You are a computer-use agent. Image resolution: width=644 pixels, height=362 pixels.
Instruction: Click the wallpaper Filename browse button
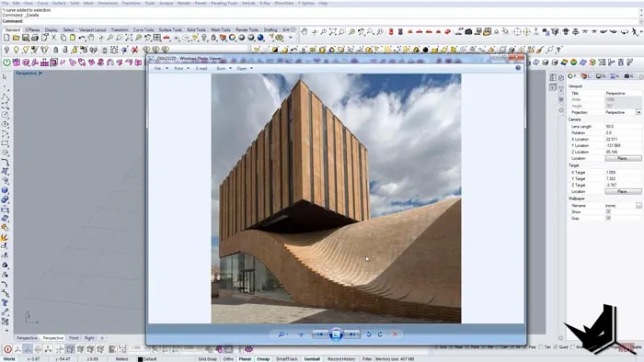(638, 206)
